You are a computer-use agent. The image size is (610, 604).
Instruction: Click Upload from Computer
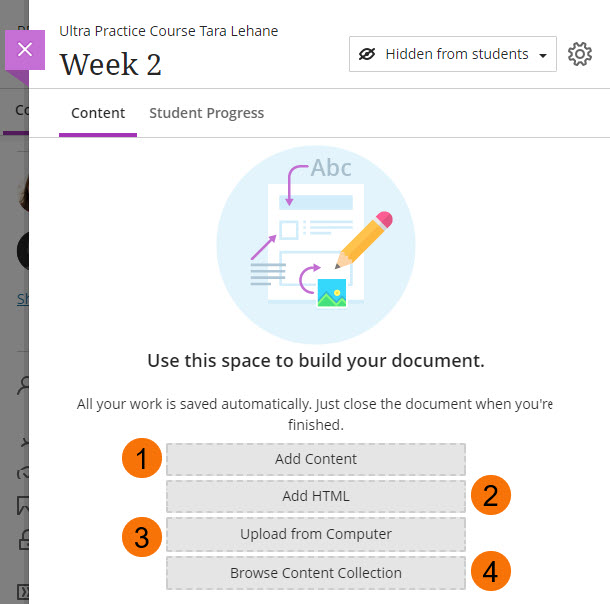point(316,534)
